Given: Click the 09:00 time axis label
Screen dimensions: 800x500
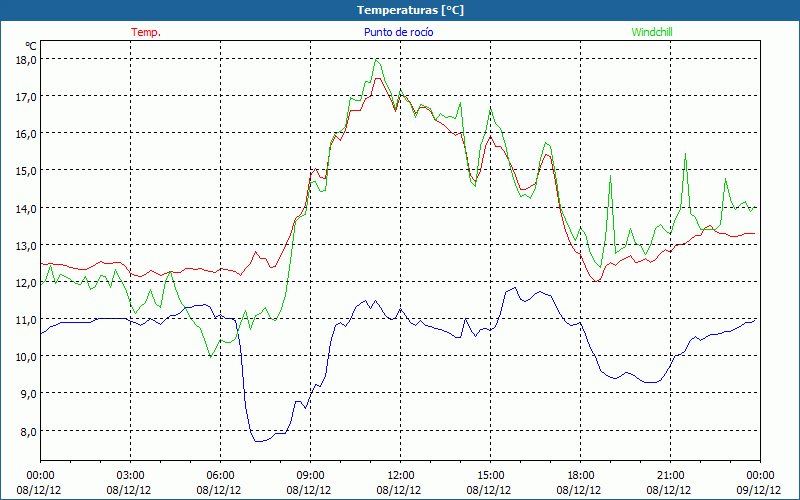Looking at the screenshot, I should click(x=310, y=476).
